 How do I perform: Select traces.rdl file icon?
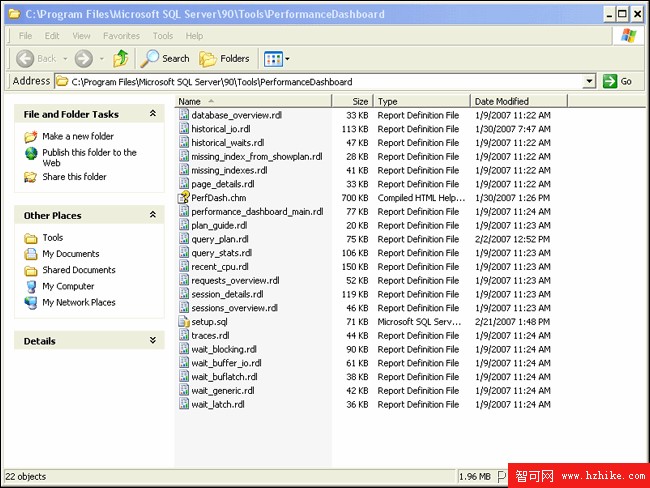point(184,335)
